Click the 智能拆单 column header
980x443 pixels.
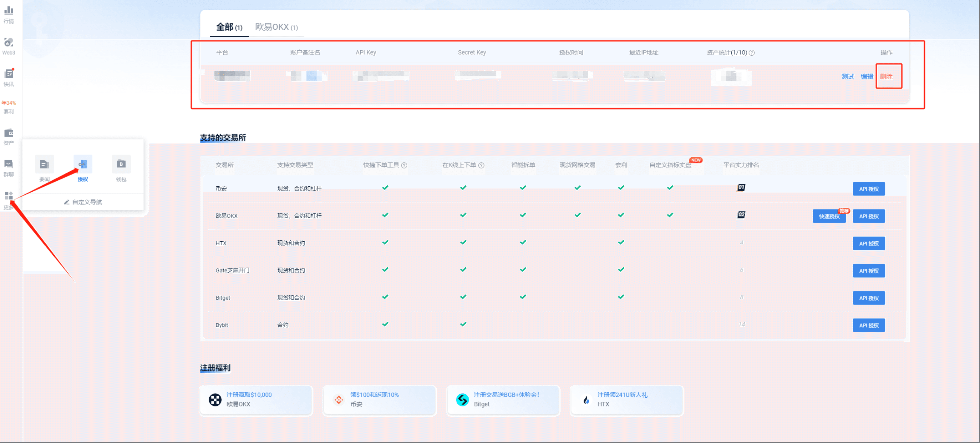(x=523, y=165)
